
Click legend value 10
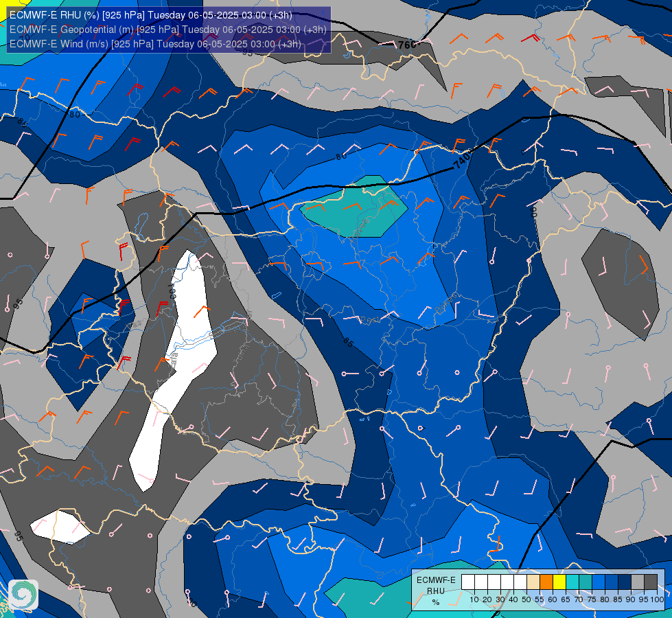click(474, 599)
